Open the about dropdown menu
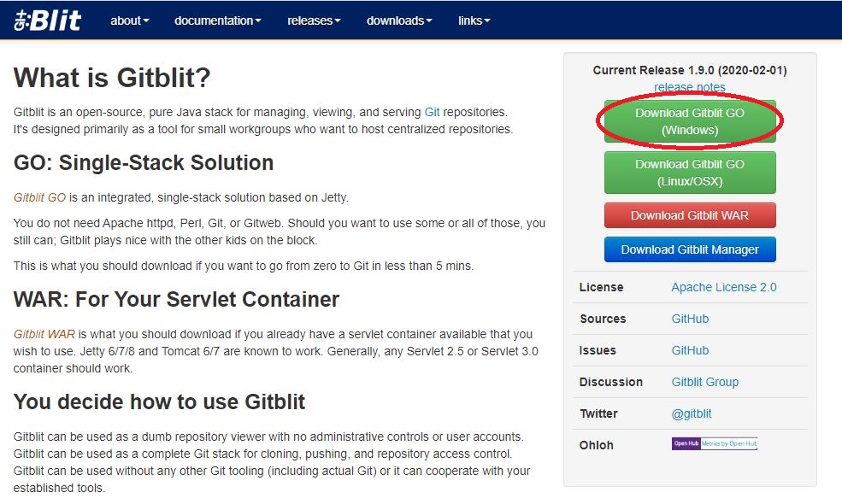Screen dimensions: 842x504 (129, 21)
